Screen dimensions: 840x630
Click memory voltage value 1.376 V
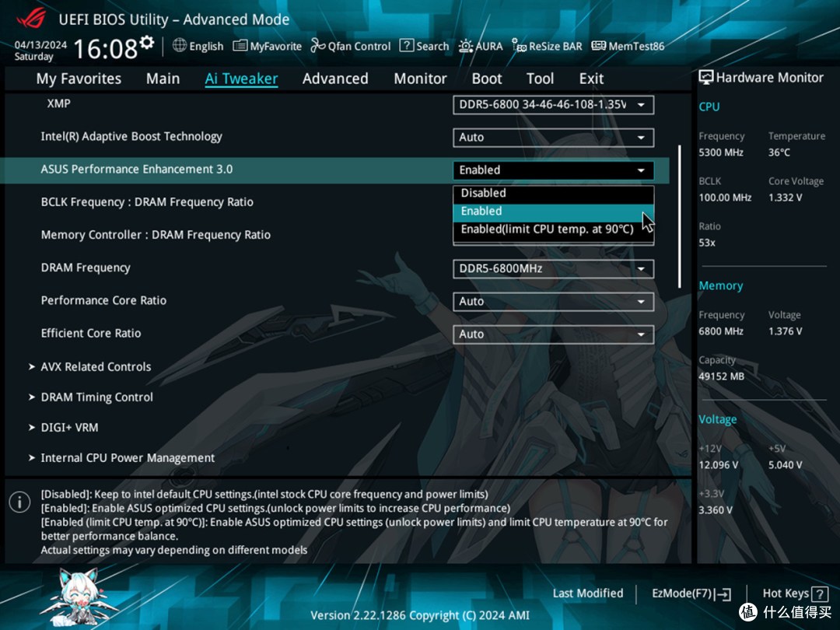[786, 331]
